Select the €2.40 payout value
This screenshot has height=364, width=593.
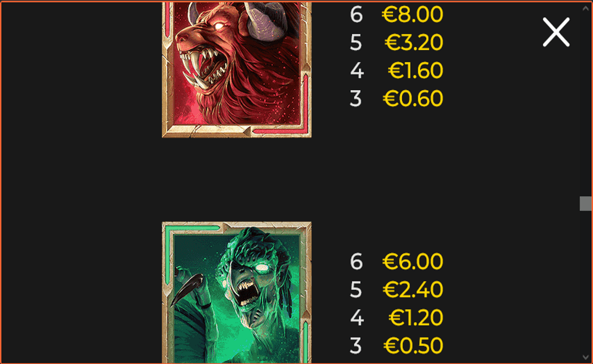[413, 289]
